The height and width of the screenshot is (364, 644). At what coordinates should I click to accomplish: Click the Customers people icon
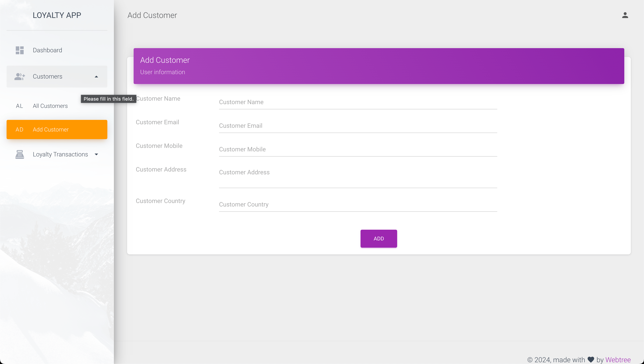[x=19, y=77]
